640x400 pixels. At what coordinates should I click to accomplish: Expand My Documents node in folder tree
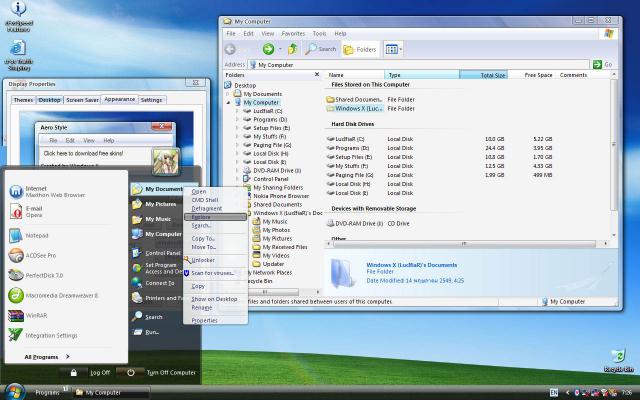[x=228, y=94]
